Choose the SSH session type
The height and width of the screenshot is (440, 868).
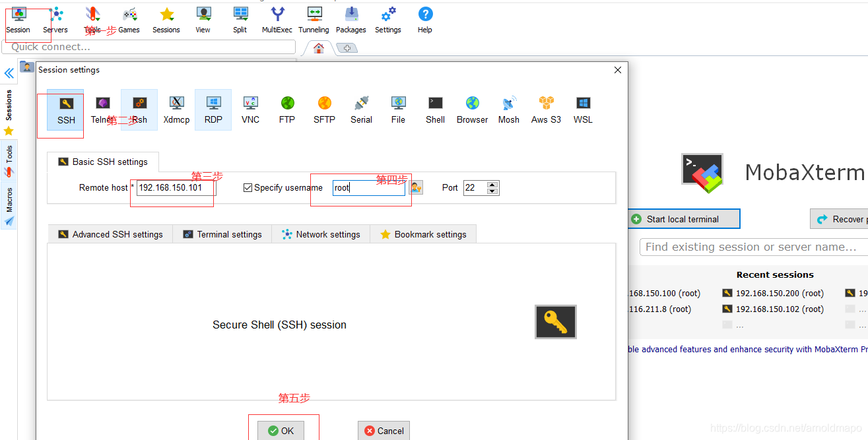[x=65, y=110]
